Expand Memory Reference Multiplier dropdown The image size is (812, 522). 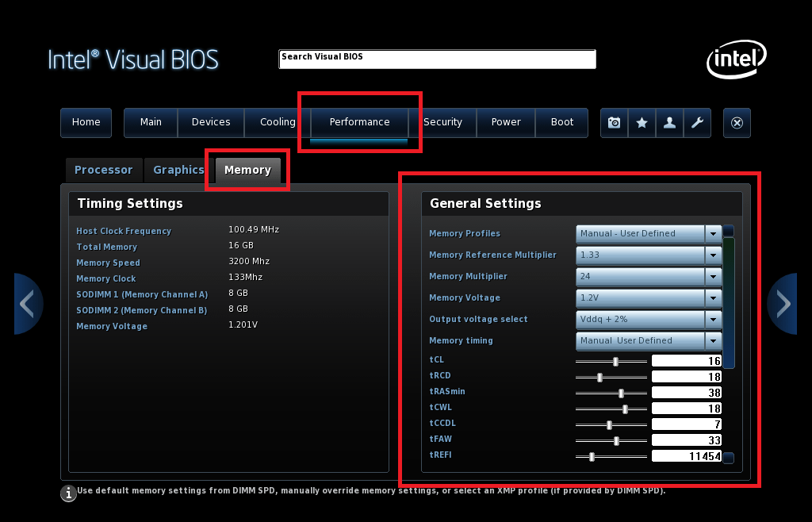649,255
